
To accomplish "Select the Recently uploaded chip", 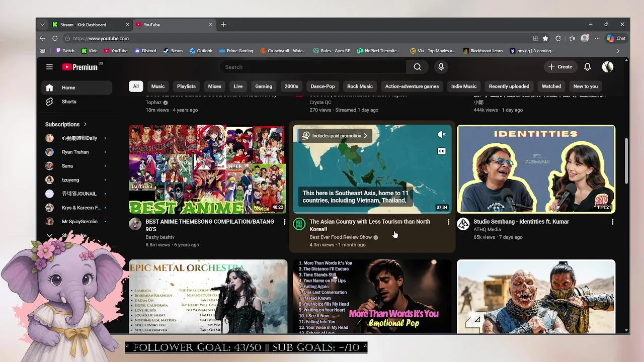I will tap(509, 86).
